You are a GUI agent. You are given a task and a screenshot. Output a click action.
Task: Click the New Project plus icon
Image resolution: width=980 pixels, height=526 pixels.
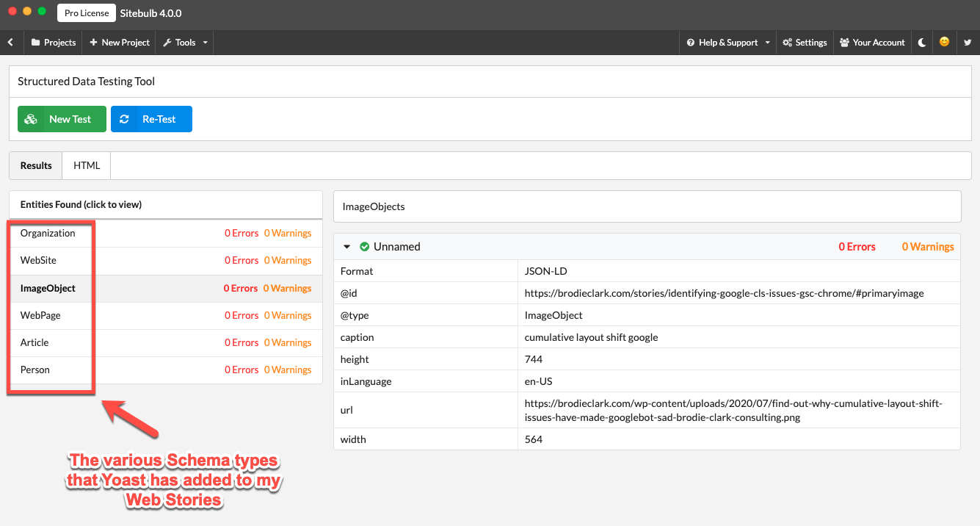click(x=92, y=42)
